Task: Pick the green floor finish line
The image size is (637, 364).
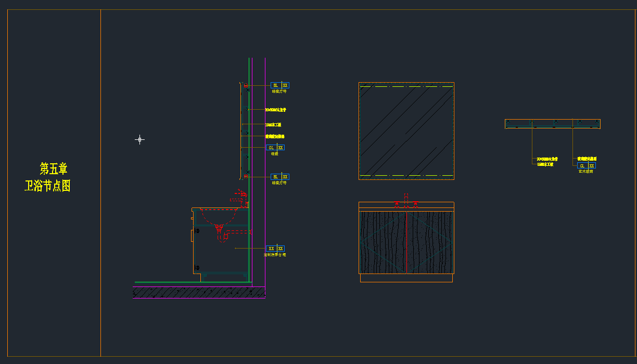Action: coord(193,282)
